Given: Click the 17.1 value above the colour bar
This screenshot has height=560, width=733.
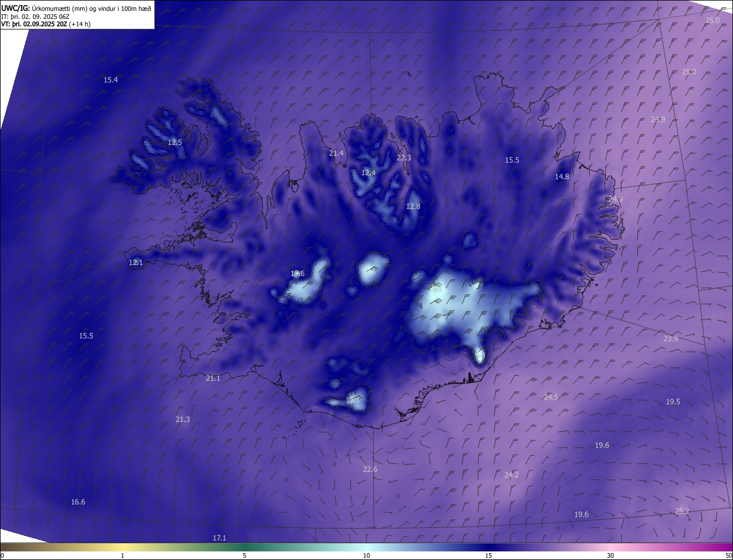Looking at the screenshot, I should [x=219, y=538].
